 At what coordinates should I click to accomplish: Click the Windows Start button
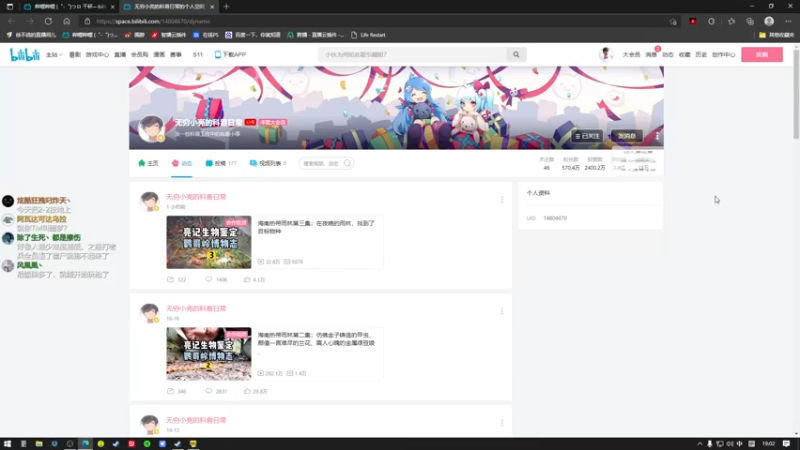coord(8,444)
